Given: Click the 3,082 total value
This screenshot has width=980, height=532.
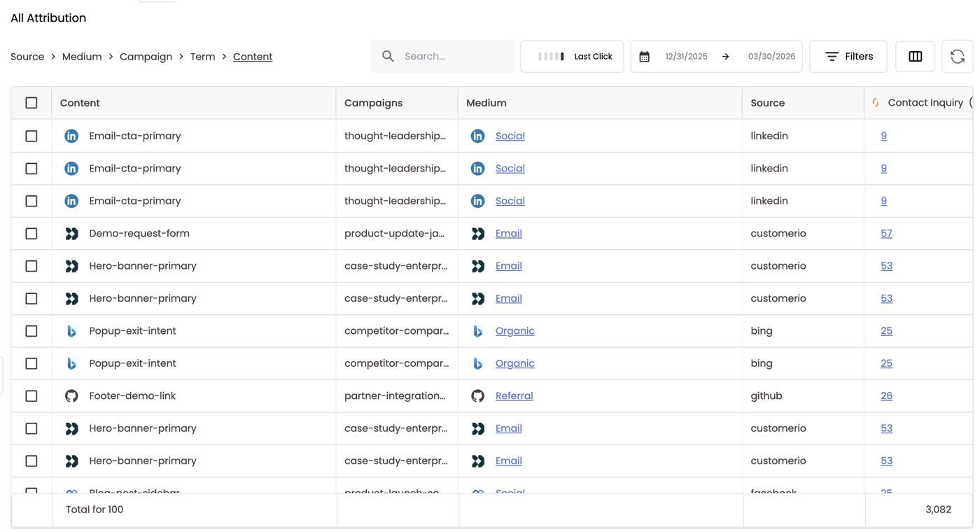Looking at the screenshot, I should (x=939, y=510).
